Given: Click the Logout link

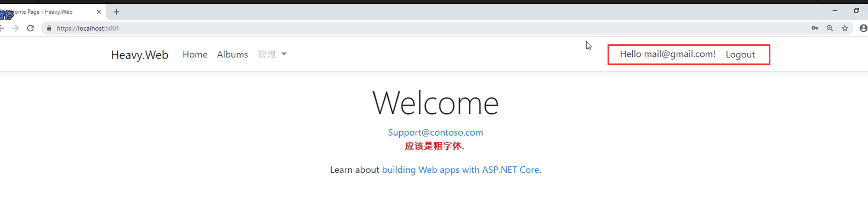Looking at the screenshot, I should 740,55.
